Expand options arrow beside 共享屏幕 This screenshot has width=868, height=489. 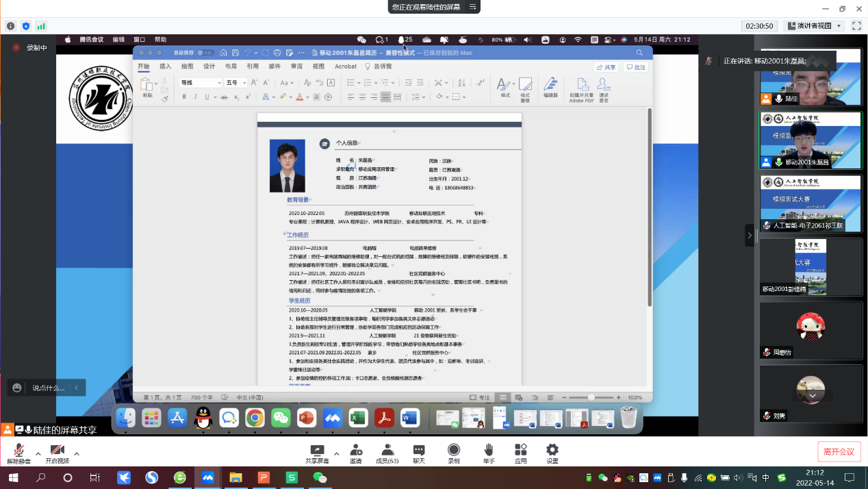click(x=336, y=453)
